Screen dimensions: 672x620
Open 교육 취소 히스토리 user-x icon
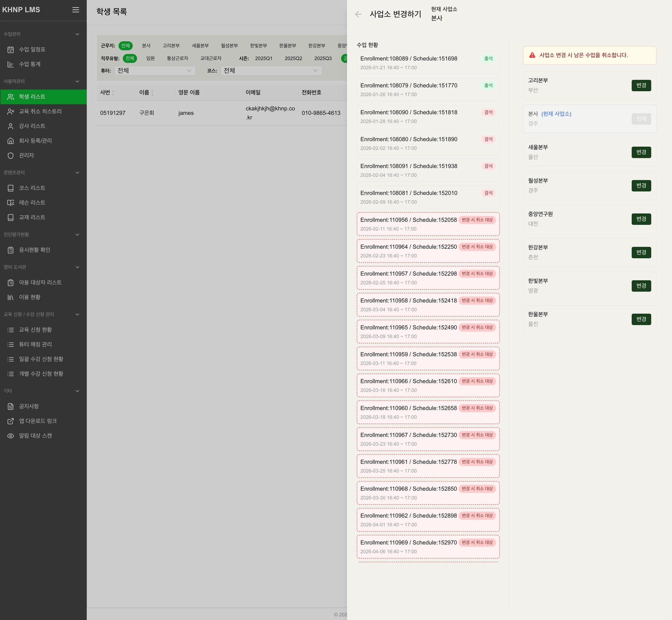tap(11, 111)
